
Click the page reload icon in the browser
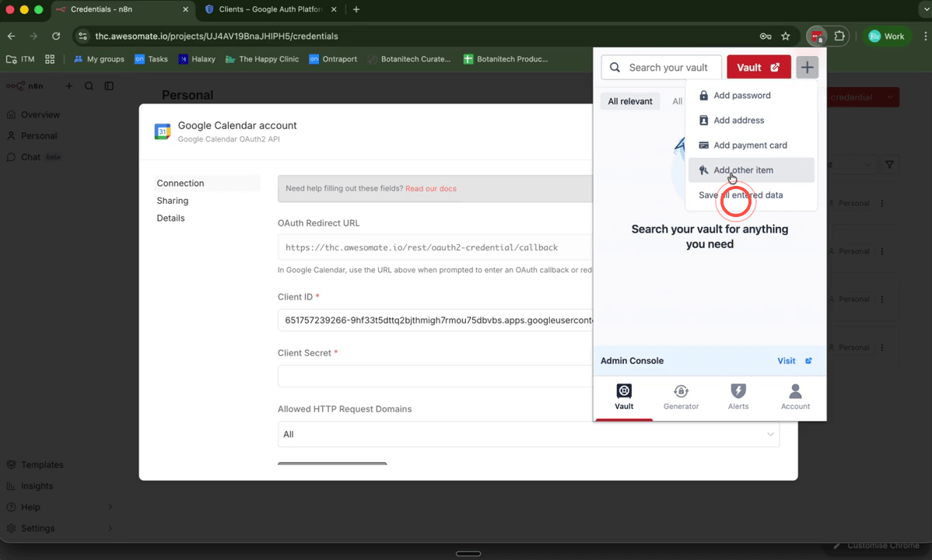click(54, 36)
